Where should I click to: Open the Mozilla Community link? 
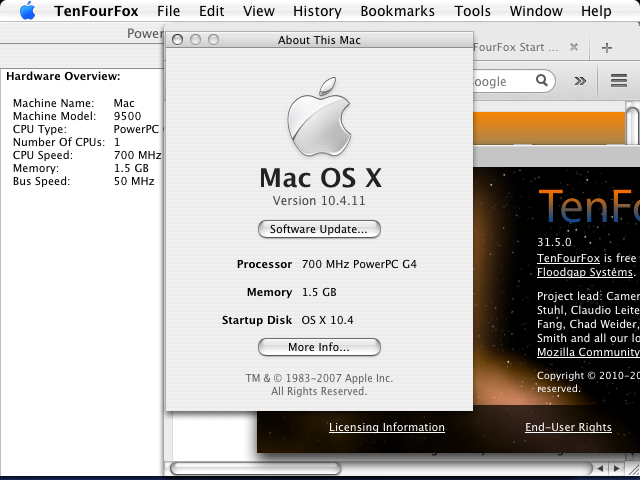tap(588, 352)
